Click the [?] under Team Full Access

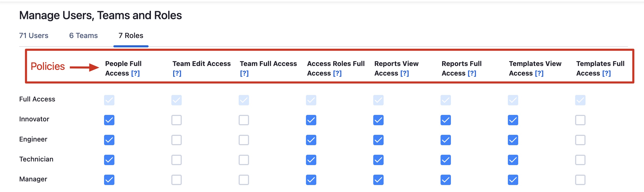point(244,73)
